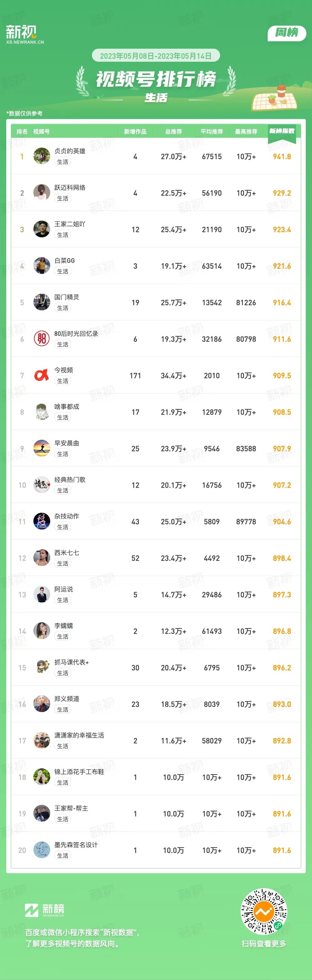Open 贞贞的英雄 avatar thumbnail
Viewport: 312px width, 980px height.
click(42, 156)
